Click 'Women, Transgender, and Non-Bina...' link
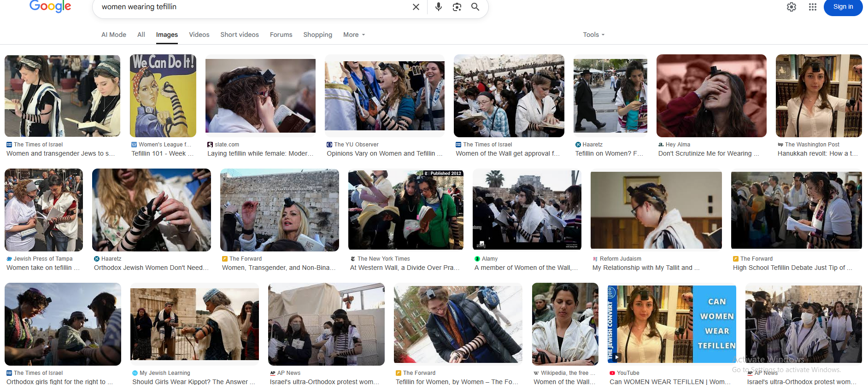 coord(279,268)
